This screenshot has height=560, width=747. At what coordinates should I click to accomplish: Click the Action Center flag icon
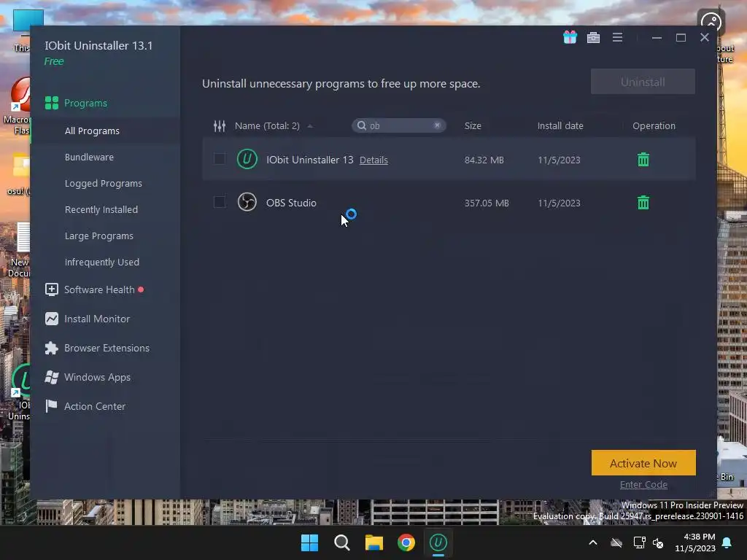51,406
